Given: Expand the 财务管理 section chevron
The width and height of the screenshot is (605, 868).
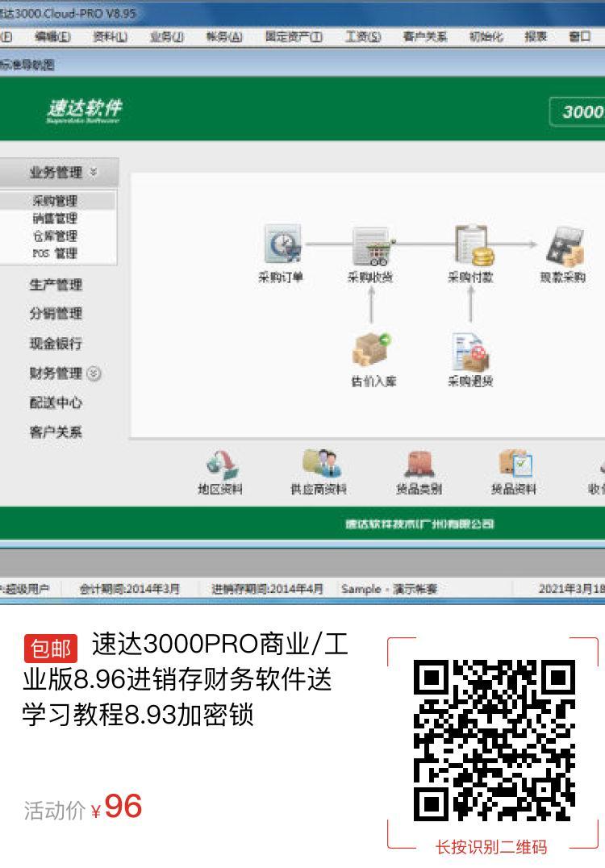Looking at the screenshot, I should click(x=94, y=373).
